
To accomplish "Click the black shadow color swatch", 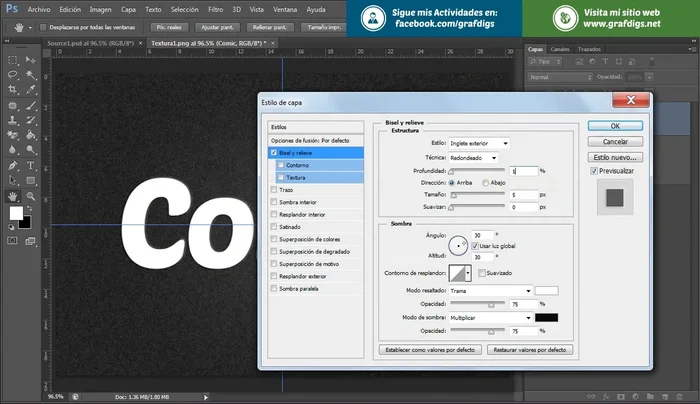I will (546, 317).
